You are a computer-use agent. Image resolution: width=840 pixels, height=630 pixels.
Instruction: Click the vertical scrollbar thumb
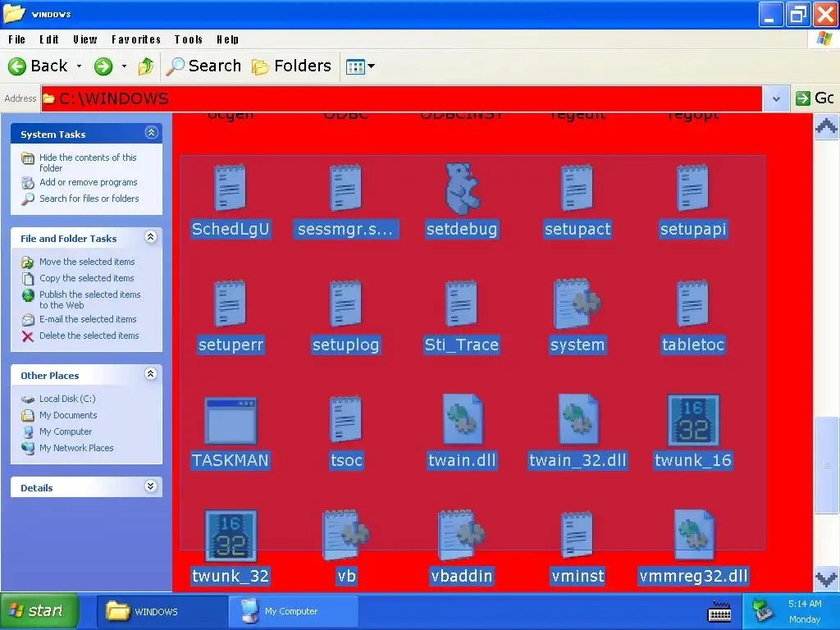click(826, 465)
